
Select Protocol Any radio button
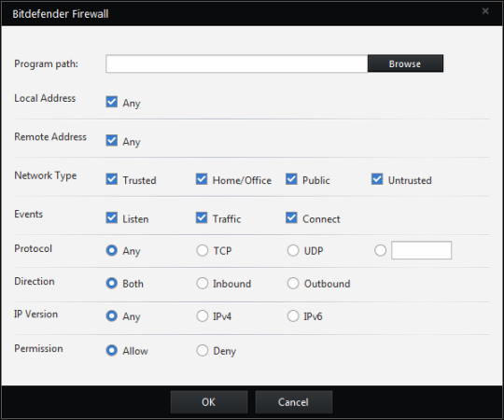click(112, 250)
